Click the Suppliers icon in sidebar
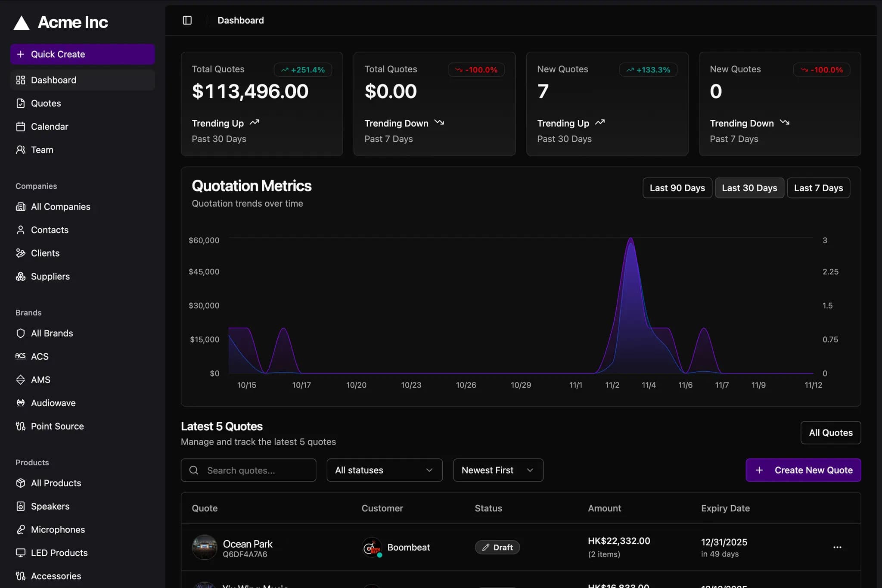 pyautogui.click(x=21, y=276)
